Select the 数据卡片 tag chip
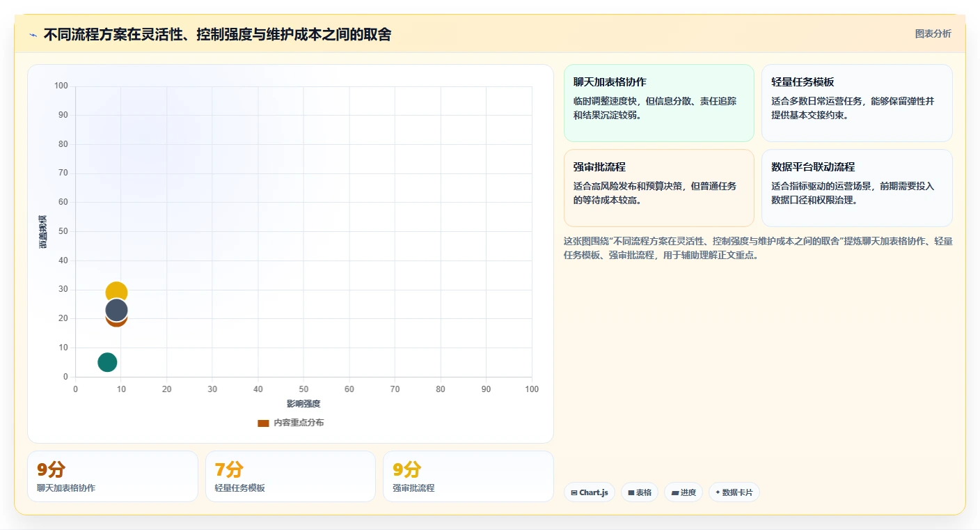The width and height of the screenshot is (980, 530). (x=734, y=492)
